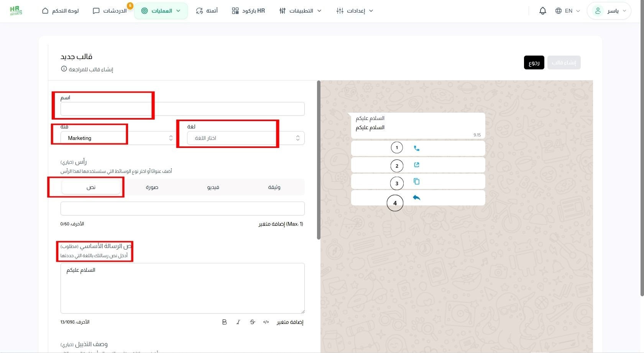Open the اختار اللغة language dropdown
The height and width of the screenshot is (353, 644).
point(246,138)
